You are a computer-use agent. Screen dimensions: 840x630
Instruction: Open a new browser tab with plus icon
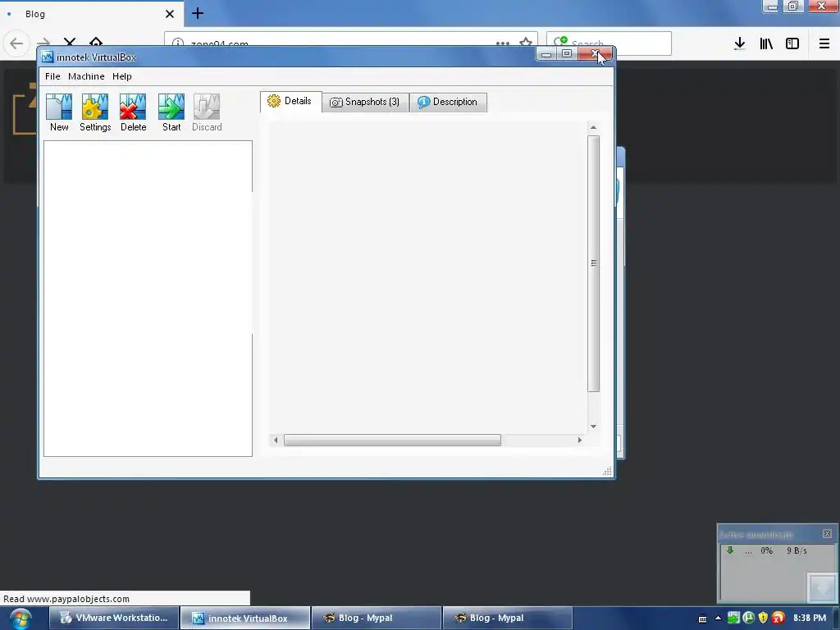[197, 13]
